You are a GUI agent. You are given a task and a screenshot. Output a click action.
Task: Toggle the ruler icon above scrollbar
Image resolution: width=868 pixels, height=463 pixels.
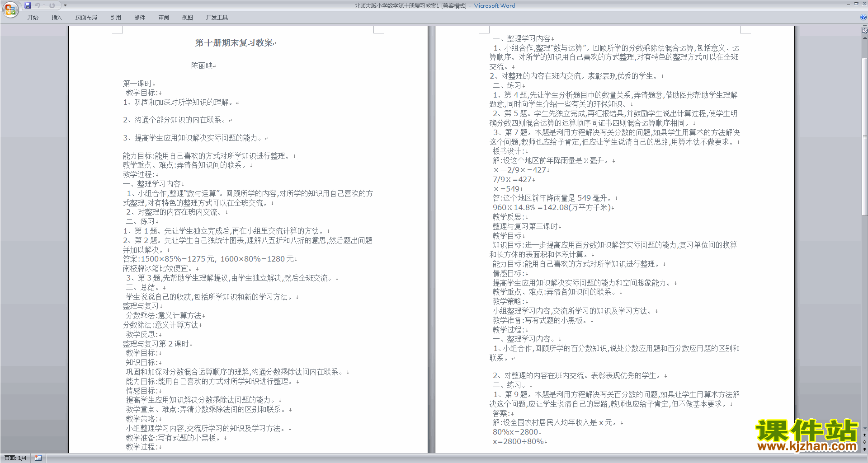pos(865,31)
